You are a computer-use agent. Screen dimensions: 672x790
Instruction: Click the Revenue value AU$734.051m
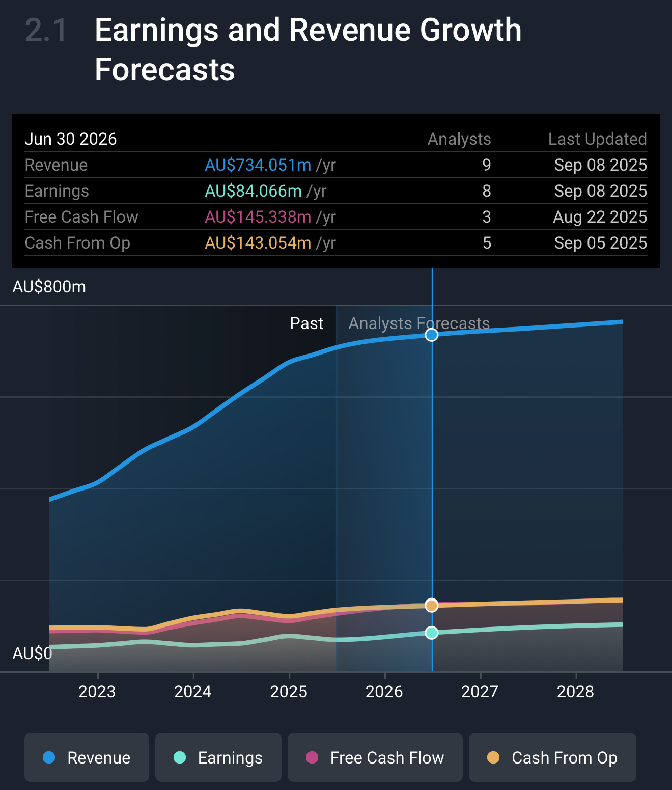258,165
